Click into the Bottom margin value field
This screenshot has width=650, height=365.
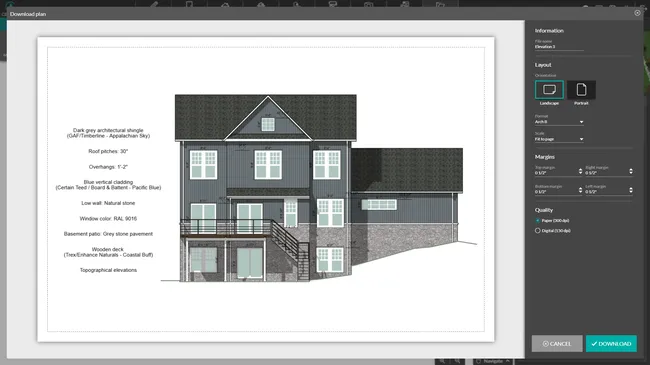click(555, 192)
